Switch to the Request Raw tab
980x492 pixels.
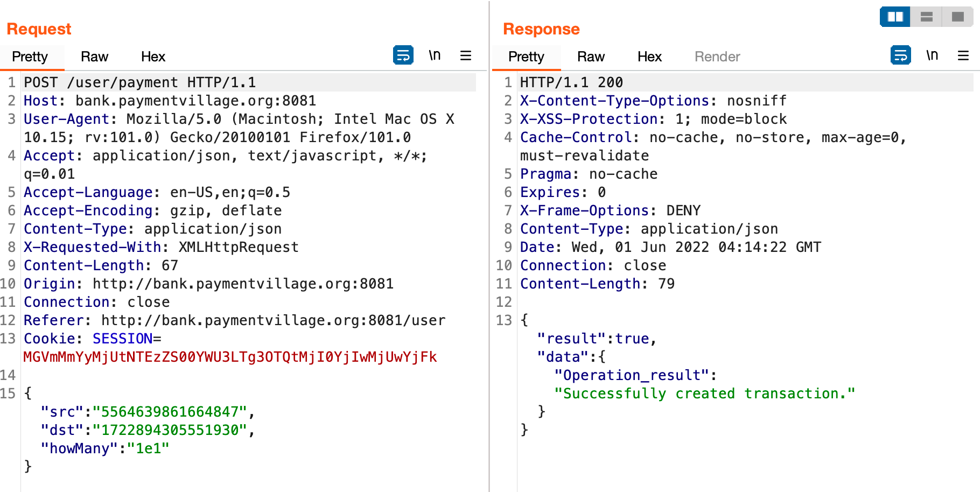point(94,57)
